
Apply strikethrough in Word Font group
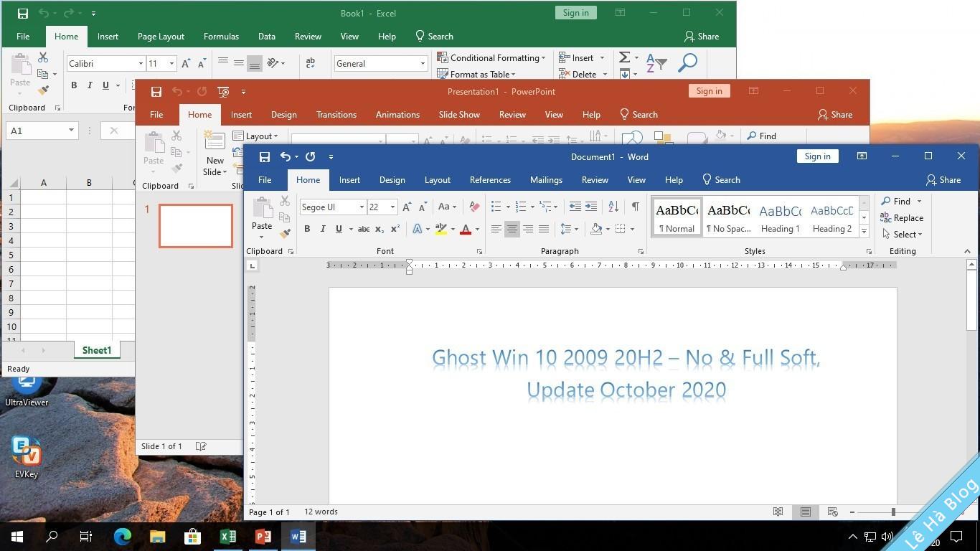[364, 229]
